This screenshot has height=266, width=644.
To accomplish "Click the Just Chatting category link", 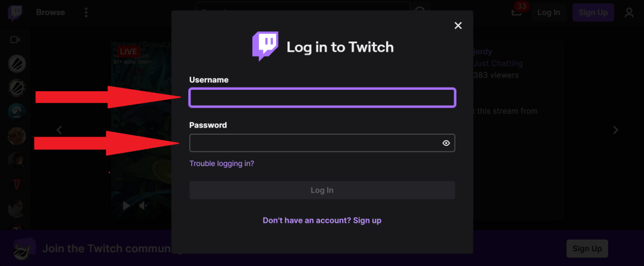I will pyautogui.click(x=497, y=64).
